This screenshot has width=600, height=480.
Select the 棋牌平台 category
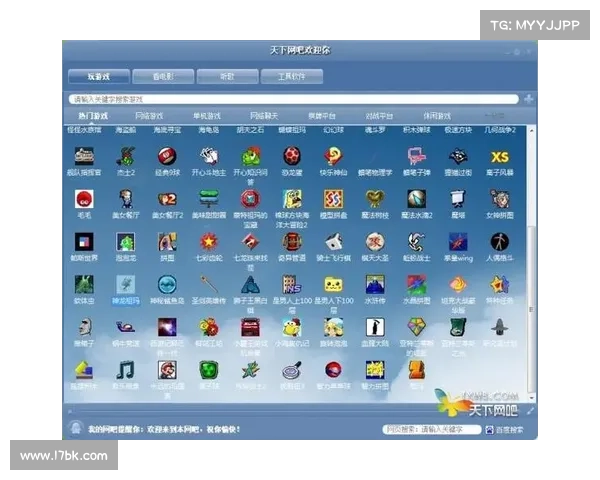click(322, 116)
